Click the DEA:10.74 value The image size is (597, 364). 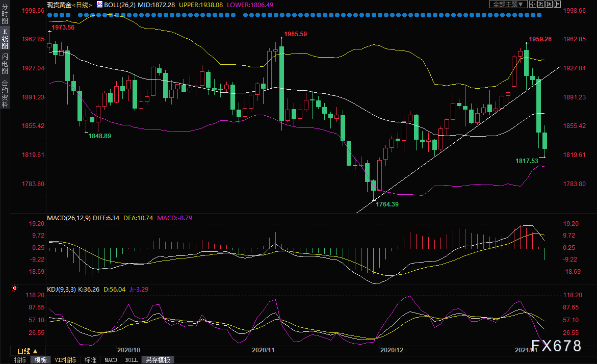(138, 218)
